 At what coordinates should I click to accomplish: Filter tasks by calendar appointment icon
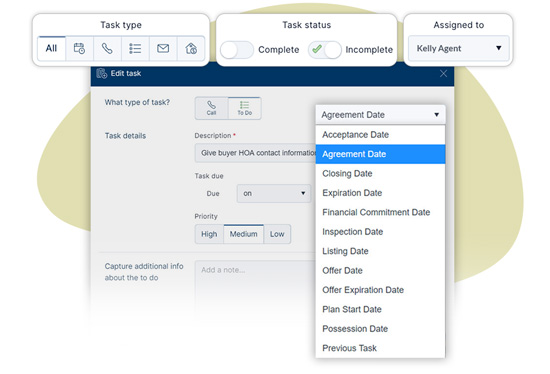(79, 48)
